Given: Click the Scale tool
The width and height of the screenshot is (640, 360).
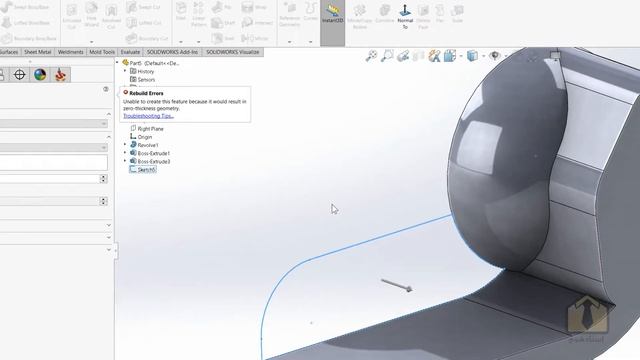Looking at the screenshot, I should 457,13.
